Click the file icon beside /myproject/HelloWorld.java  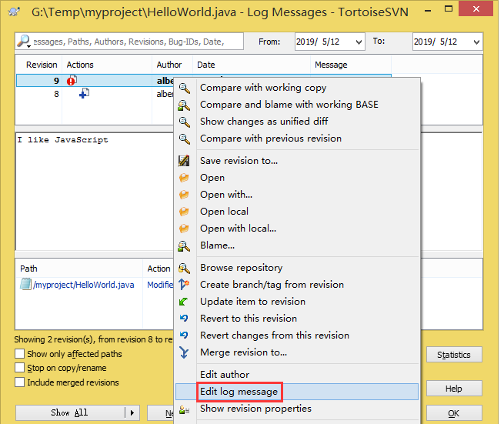coord(25,284)
